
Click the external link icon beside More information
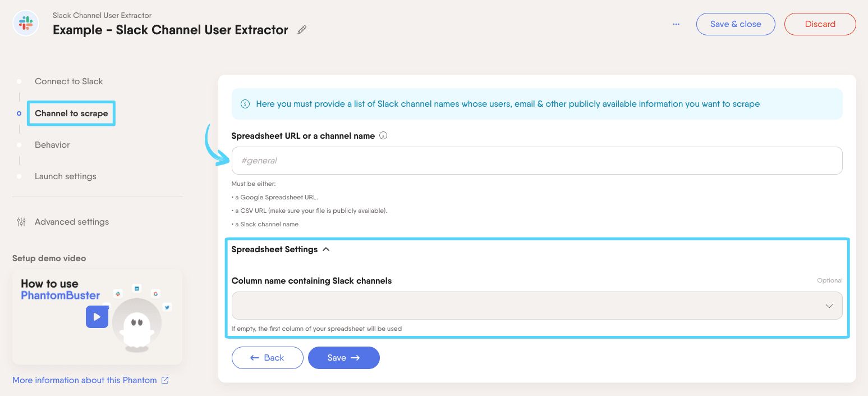point(165,380)
